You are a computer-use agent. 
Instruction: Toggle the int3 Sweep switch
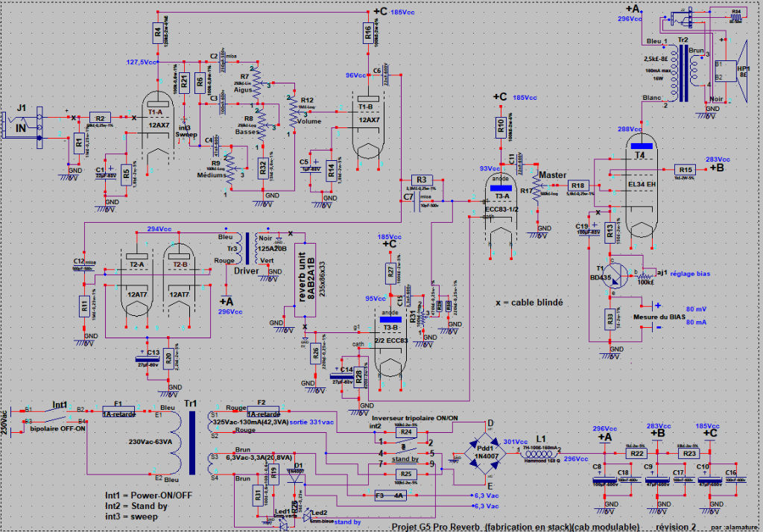click(183, 130)
